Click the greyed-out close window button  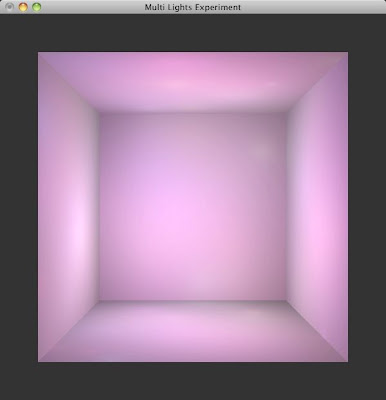click(x=9, y=7)
